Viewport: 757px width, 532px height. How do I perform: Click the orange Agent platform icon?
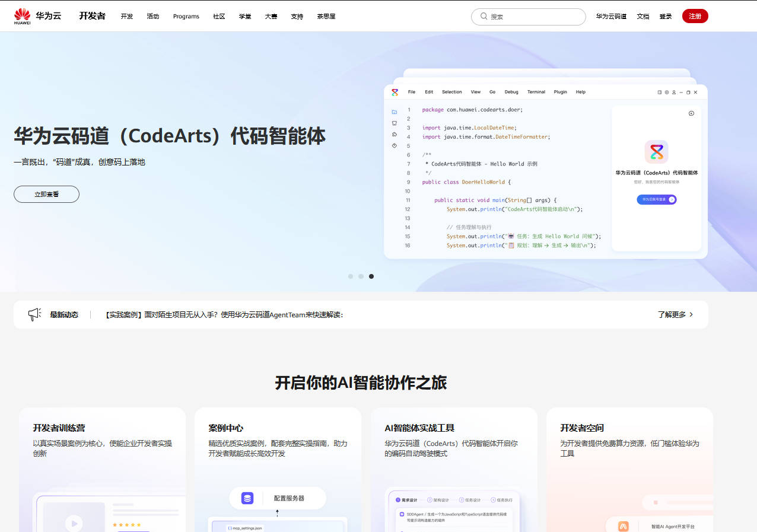click(x=624, y=526)
